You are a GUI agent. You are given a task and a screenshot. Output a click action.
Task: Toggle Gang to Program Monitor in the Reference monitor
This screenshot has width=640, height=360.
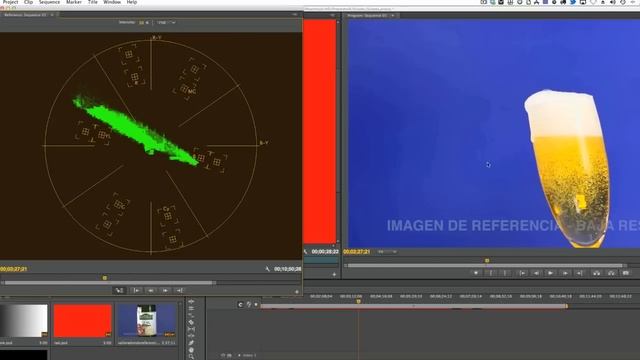tap(119, 291)
